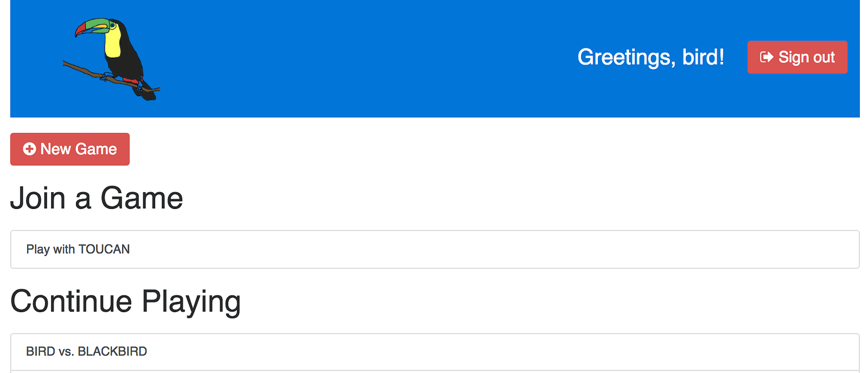868x373 pixels.
Task: Click the New Game text label
Action: coord(79,149)
